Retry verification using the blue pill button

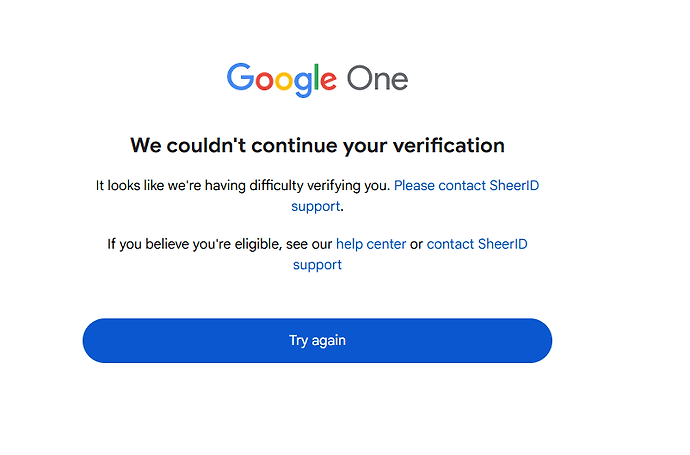(317, 341)
